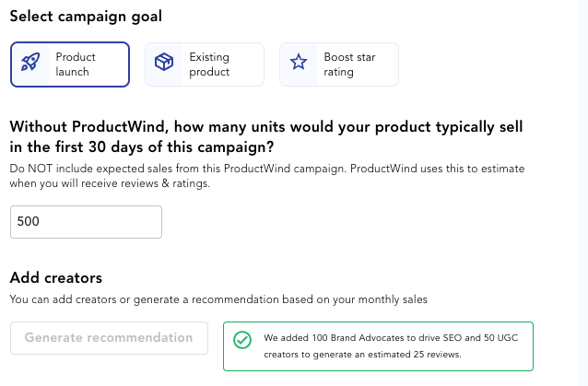Click the 'Select campaign goal' heading
588x386 pixels.
[x=86, y=17]
